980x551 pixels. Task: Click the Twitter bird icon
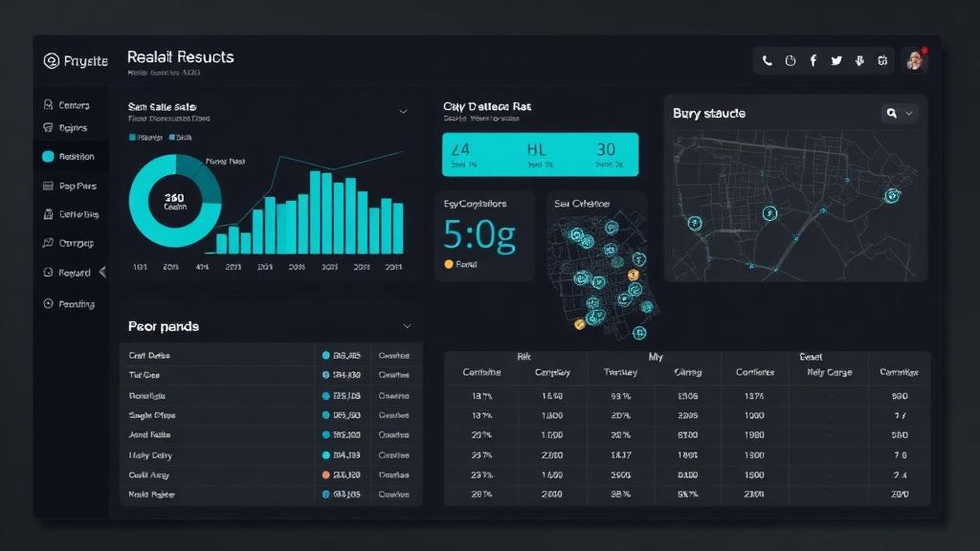[836, 60]
